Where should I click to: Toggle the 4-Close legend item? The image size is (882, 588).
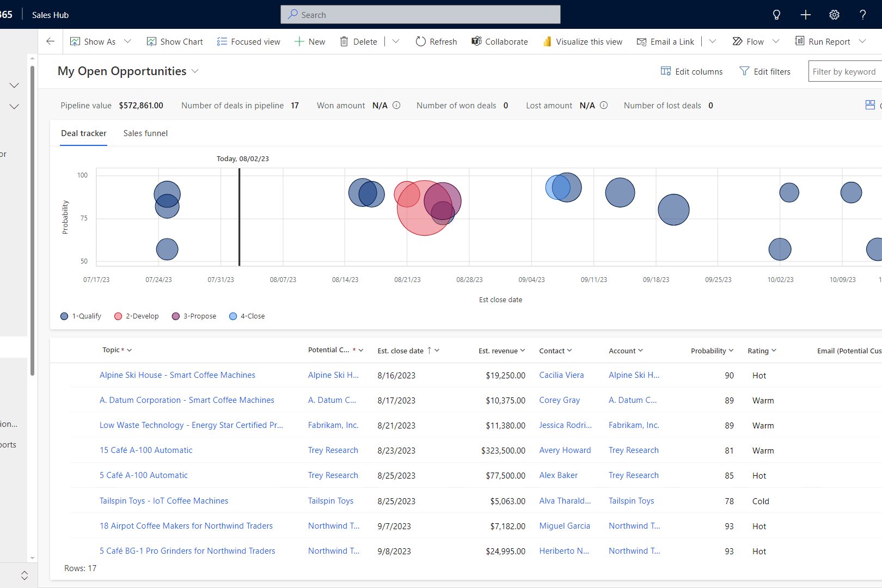coord(247,316)
